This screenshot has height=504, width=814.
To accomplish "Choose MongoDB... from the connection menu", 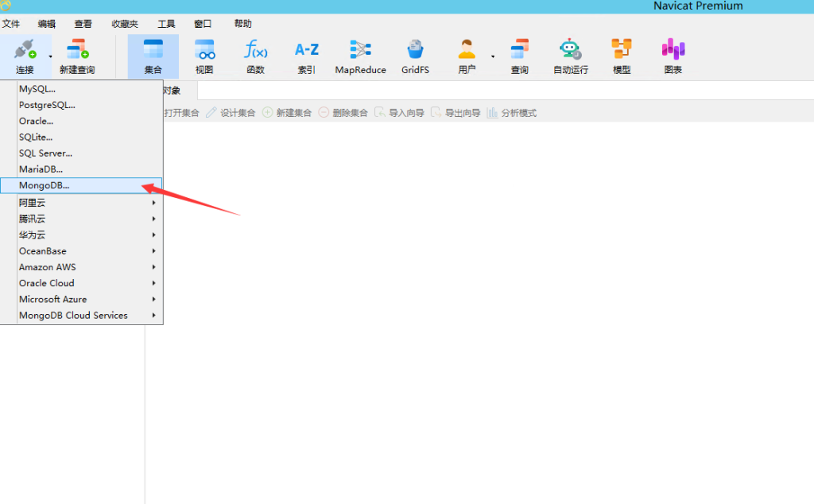I will tap(45, 185).
